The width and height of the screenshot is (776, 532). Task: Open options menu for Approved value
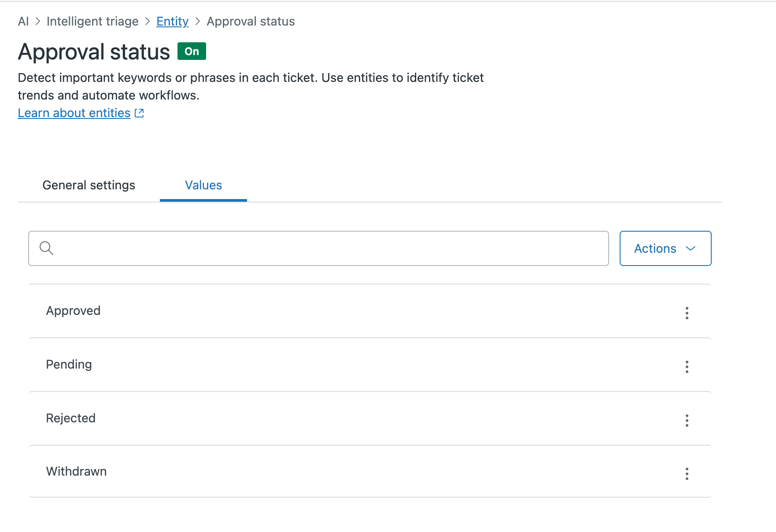687,313
